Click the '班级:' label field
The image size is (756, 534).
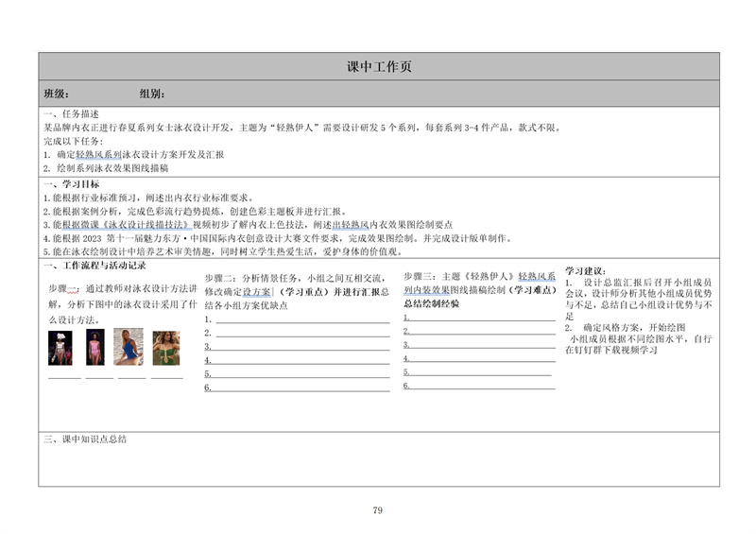57,94
